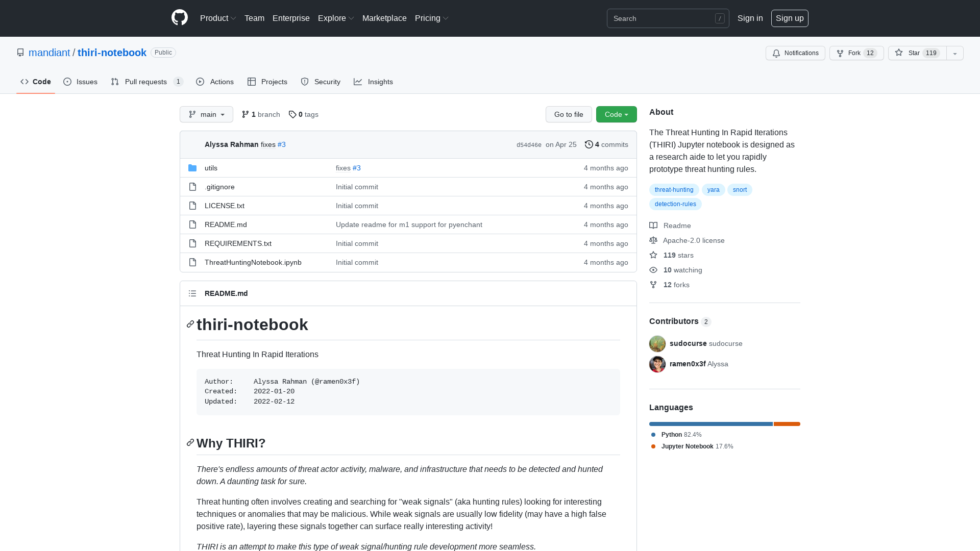Open the mandiant organization link

[x=50, y=53]
